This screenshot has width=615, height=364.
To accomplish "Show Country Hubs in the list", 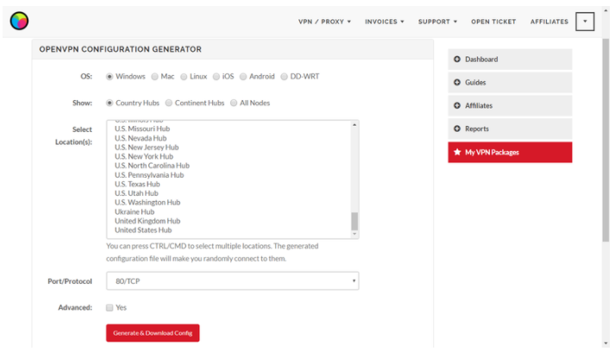I will (x=110, y=103).
